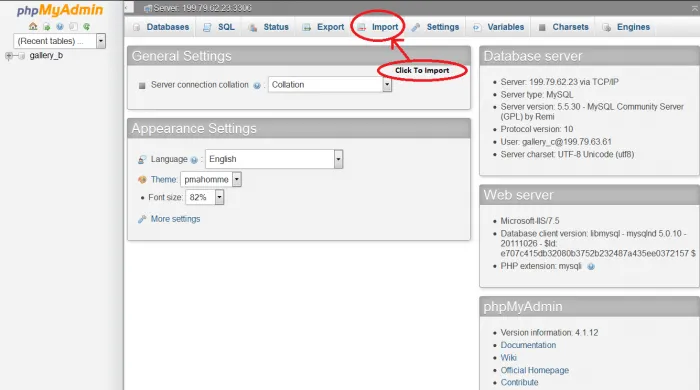Viewport: 700px width, 390px height.
Task: Click the phpMyAdmin logo
Action: click(60, 10)
